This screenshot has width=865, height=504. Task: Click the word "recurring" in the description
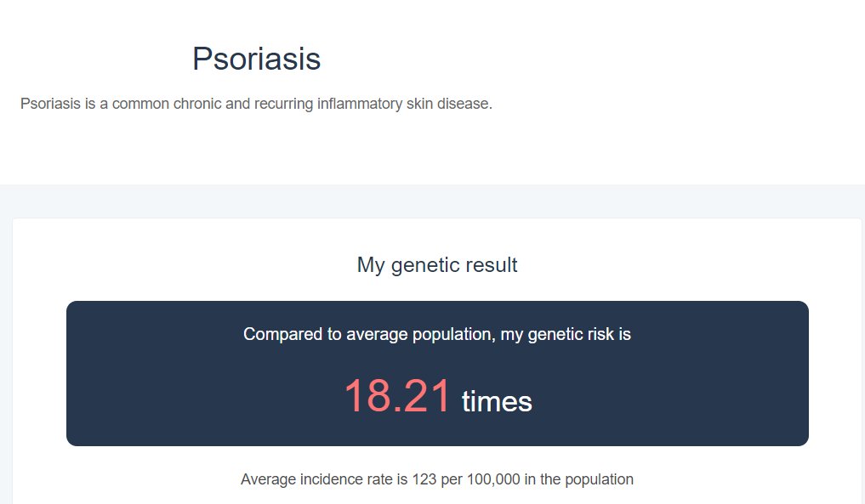click(x=283, y=105)
